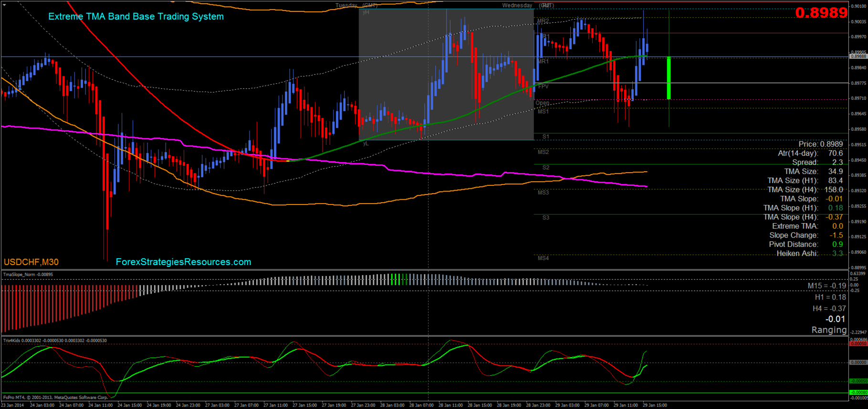
Task: Click the FPV pivot level label
Action: [543, 86]
